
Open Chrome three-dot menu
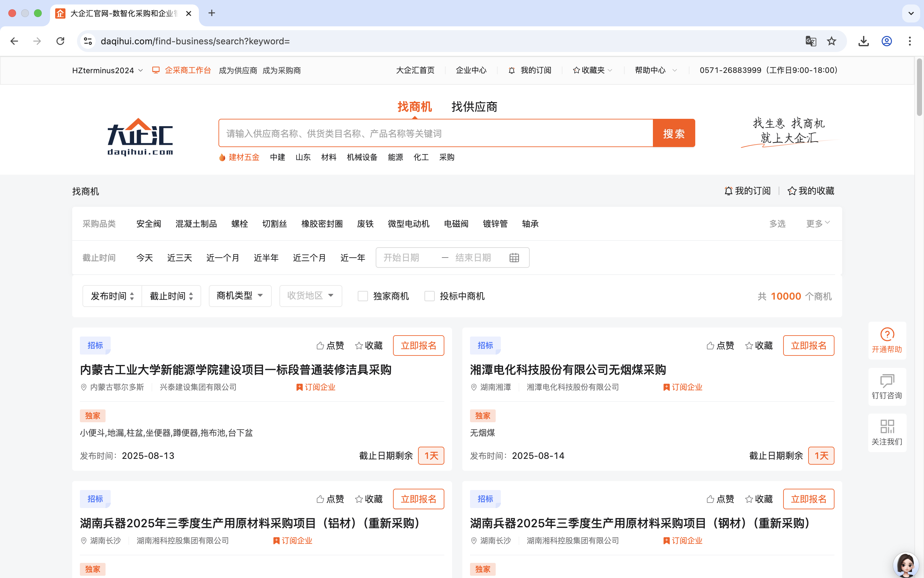tap(910, 41)
